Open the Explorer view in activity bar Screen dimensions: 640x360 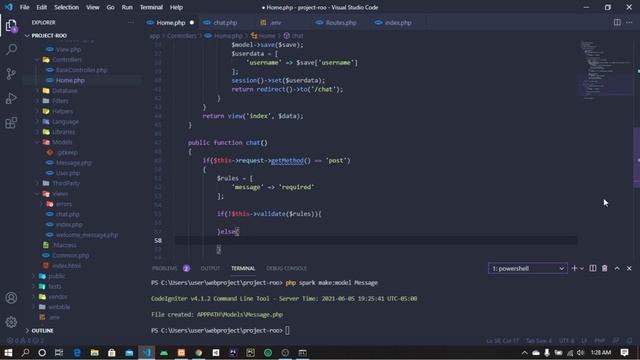pos(11,26)
